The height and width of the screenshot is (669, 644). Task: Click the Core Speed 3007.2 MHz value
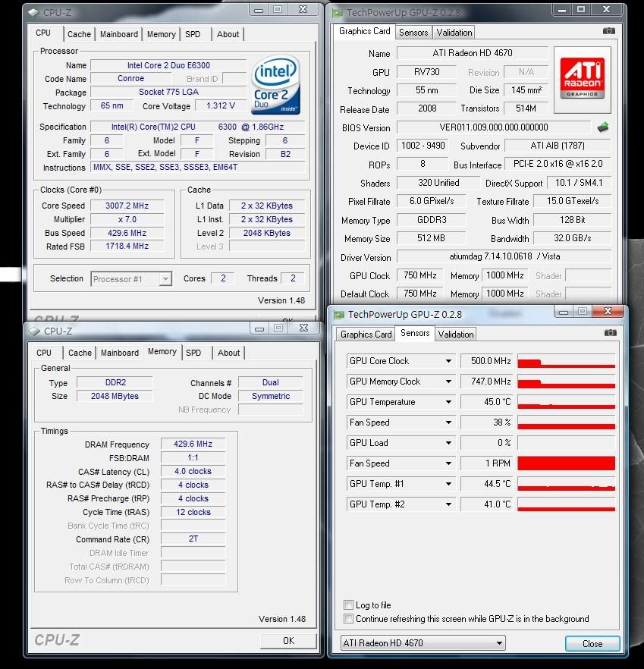(x=127, y=206)
